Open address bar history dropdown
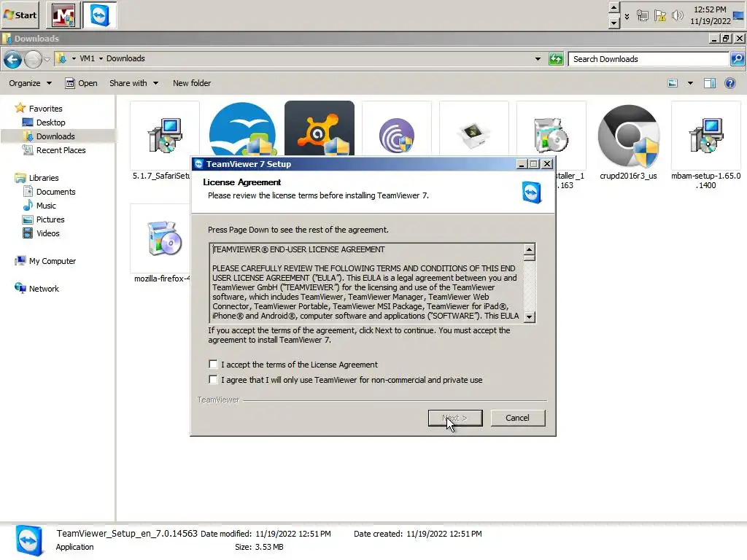The height and width of the screenshot is (560, 747). 538,59
